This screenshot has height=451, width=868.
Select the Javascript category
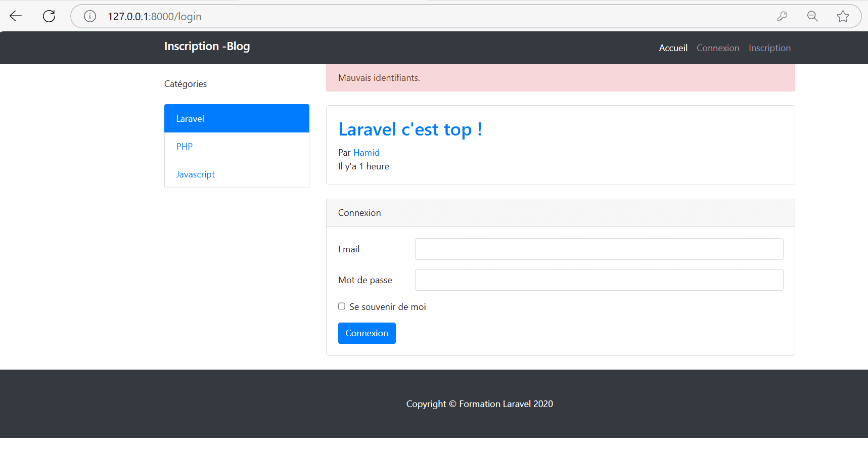point(237,174)
